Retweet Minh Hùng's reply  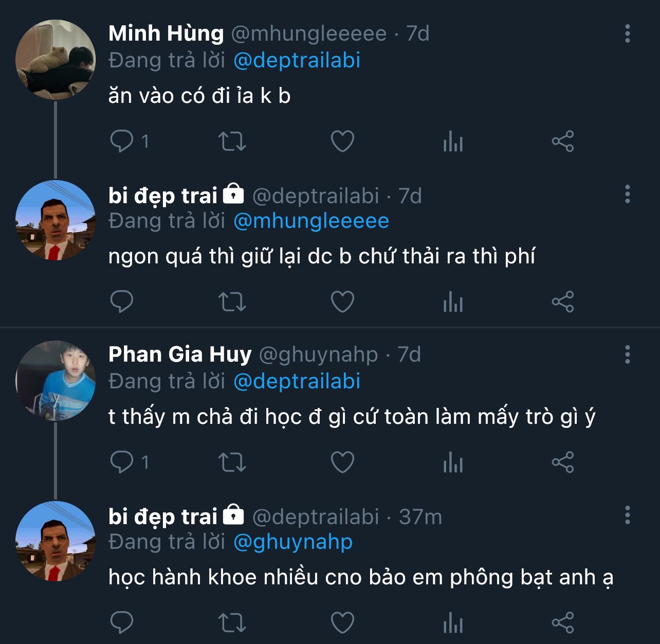click(232, 141)
